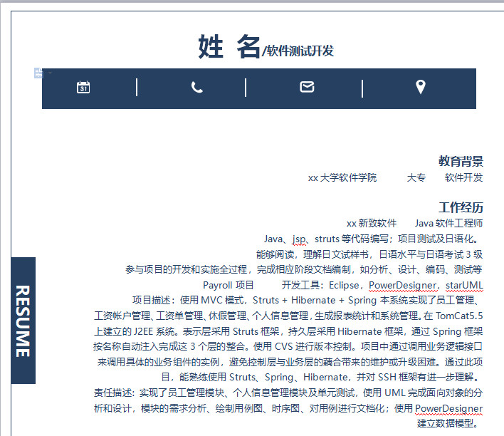Click the misspelled word jsp

[x=298, y=239]
